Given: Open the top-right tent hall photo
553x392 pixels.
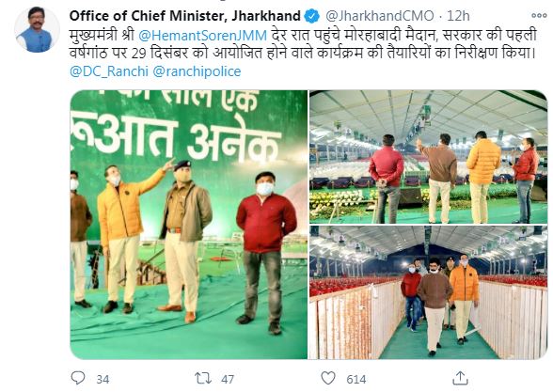Looking at the screenshot, I should coord(428,157).
